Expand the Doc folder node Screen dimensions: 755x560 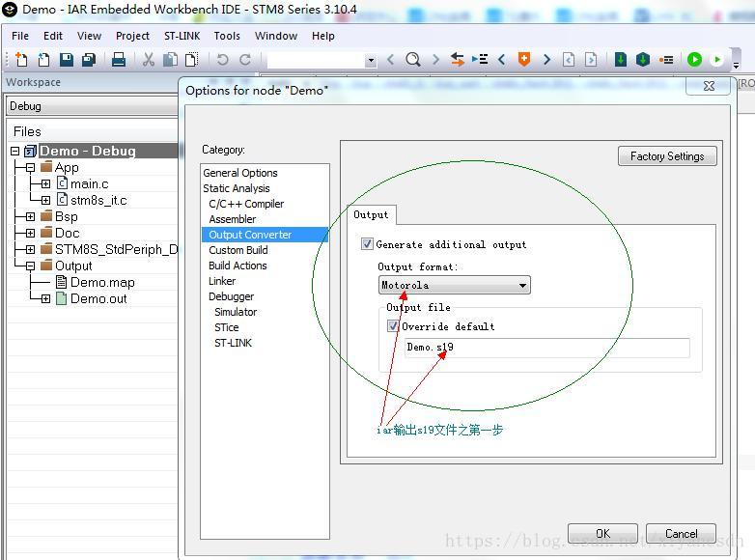30,233
